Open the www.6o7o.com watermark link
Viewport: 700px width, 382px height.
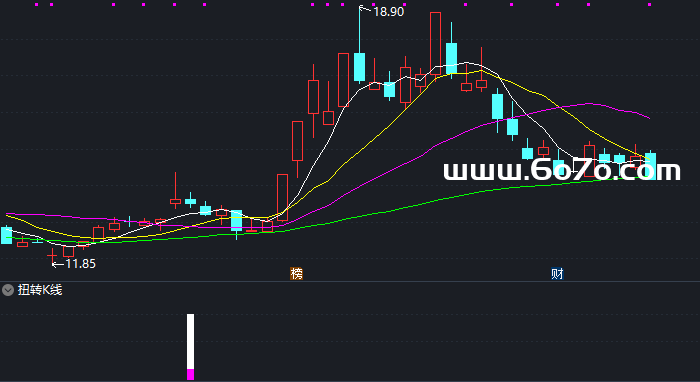(x=562, y=170)
